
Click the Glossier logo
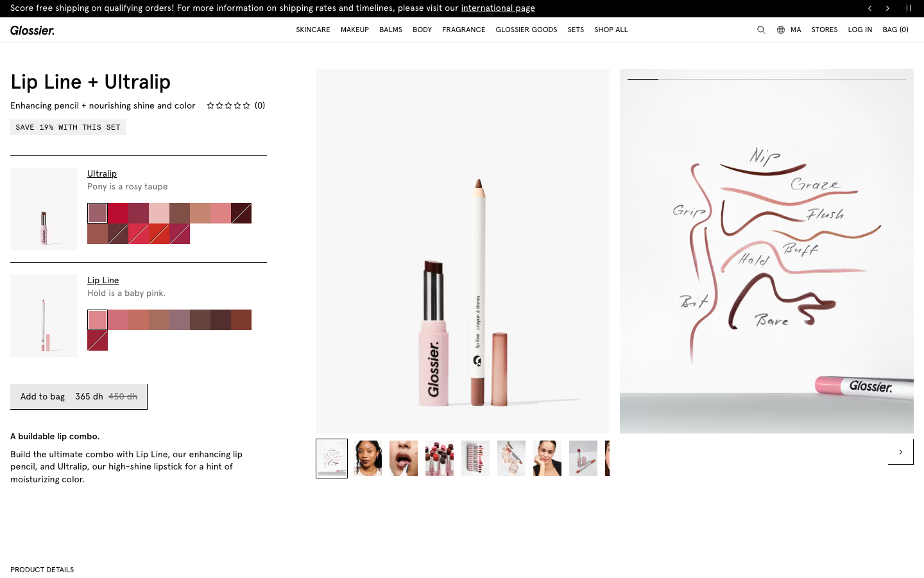click(x=32, y=30)
